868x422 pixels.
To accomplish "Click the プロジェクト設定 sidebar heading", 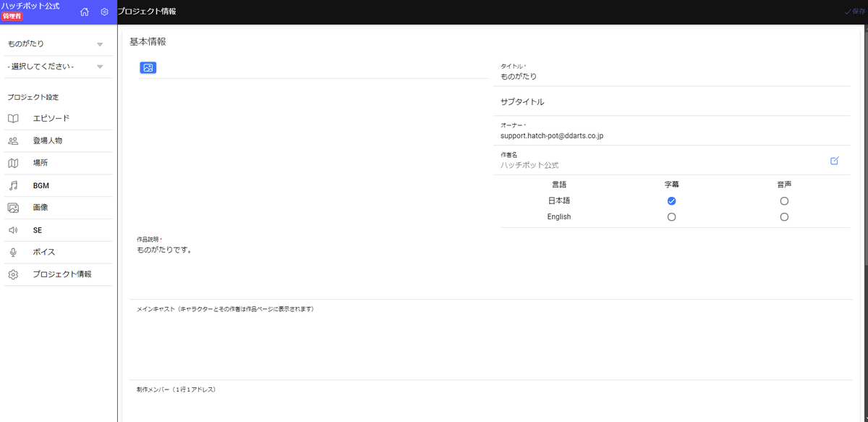I will tap(33, 97).
